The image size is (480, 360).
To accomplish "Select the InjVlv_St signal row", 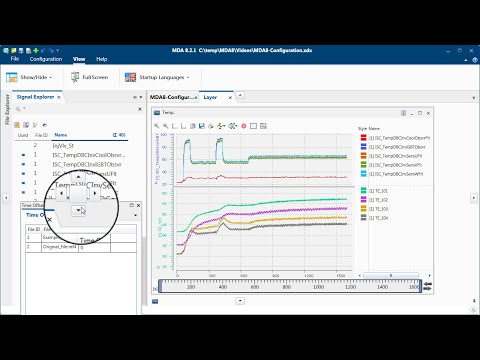I will [x=72, y=146].
